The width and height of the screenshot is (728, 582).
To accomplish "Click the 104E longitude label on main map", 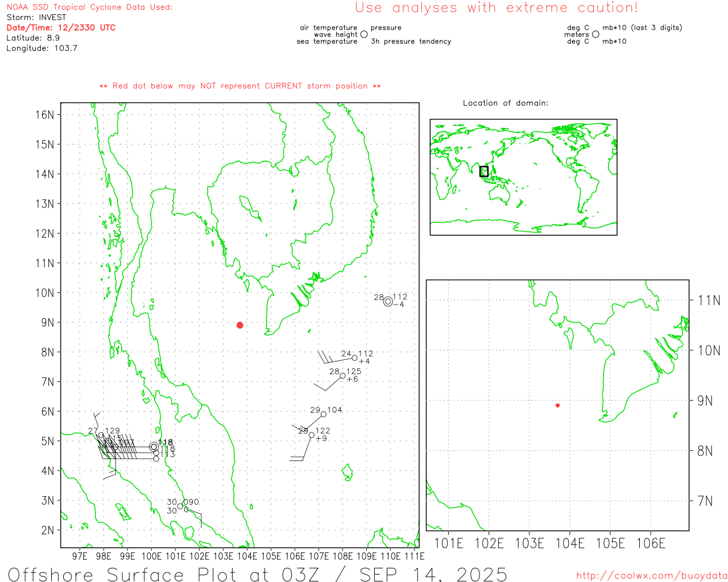I will pos(247,556).
